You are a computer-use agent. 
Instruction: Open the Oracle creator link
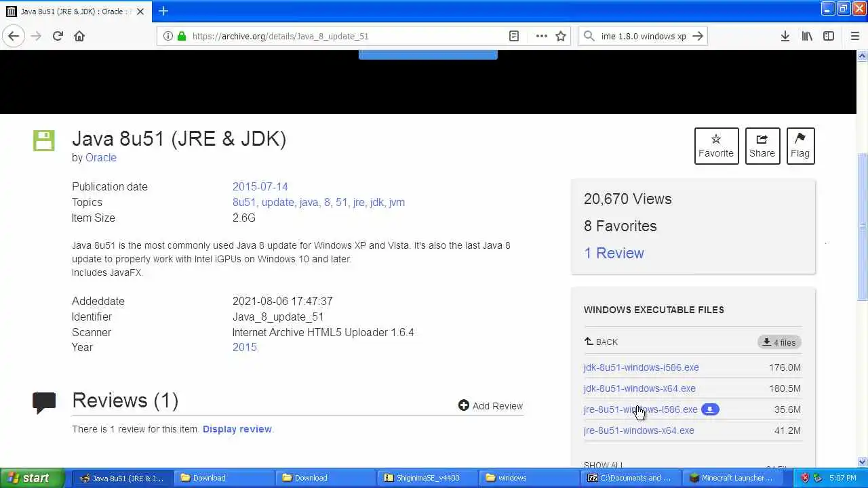pos(100,157)
